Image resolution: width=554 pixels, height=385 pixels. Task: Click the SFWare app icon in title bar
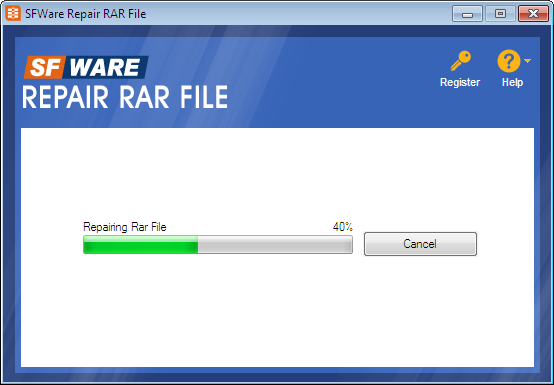pos(13,14)
